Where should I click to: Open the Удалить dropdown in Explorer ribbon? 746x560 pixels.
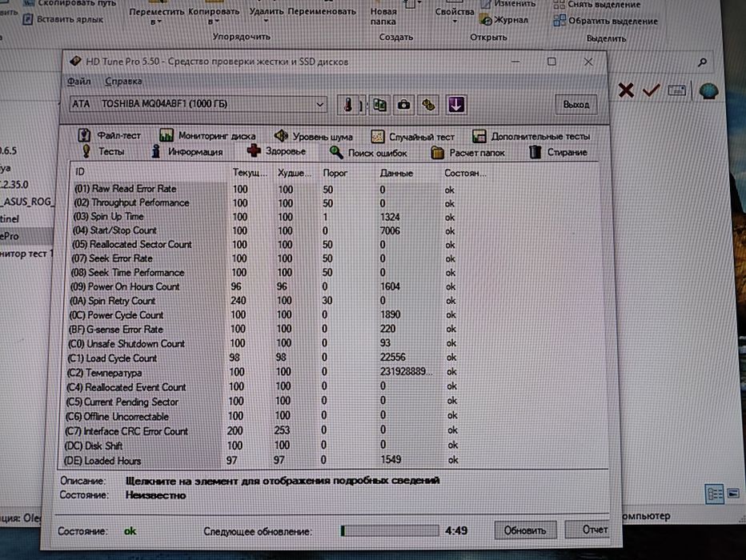266,15
